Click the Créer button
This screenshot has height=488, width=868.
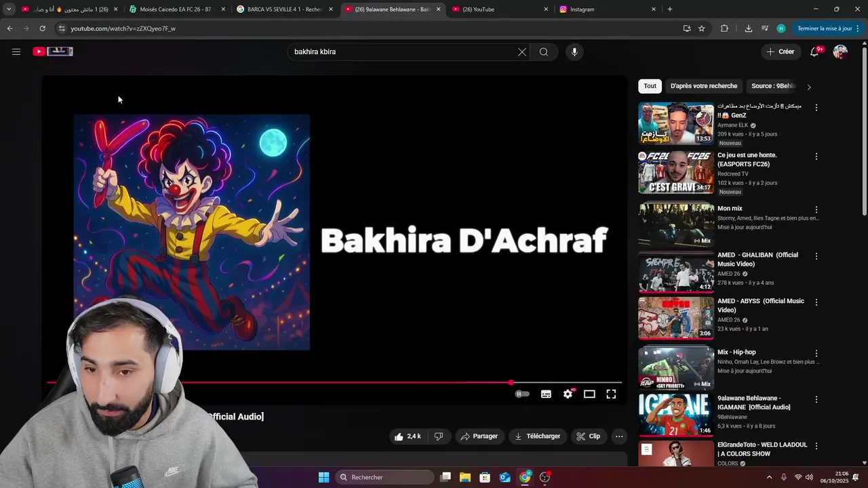pyautogui.click(x=780, y=52)
